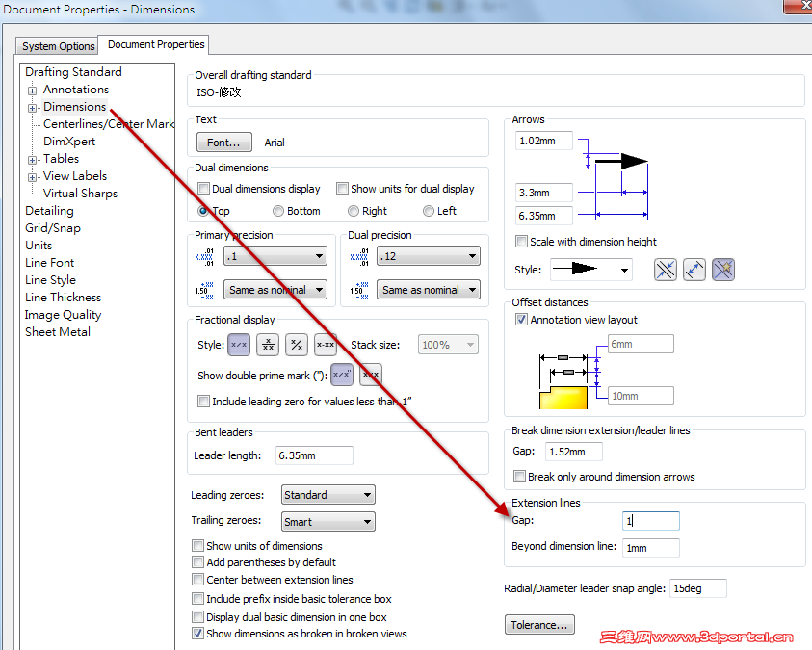The height and width of the screenshot is (650, 812).
Task: Open the Units category
Action: point(39,246)
